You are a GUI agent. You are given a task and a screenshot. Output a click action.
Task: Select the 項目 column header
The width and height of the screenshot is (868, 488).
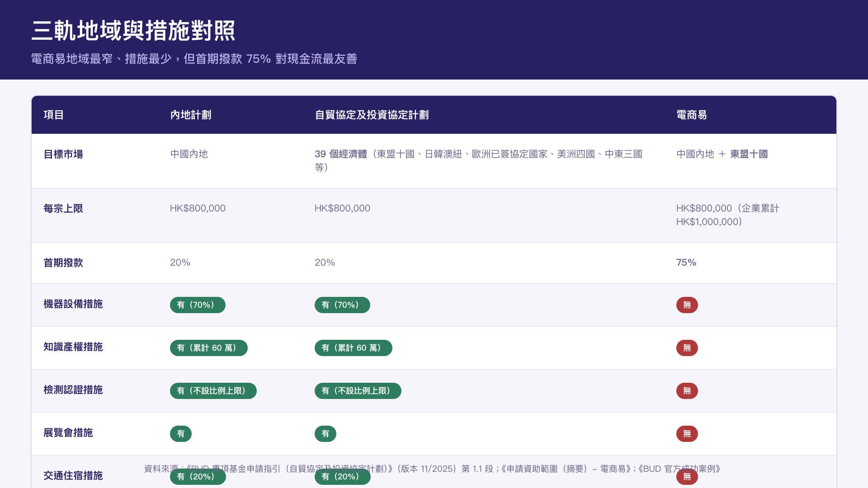tap(54, 115)
